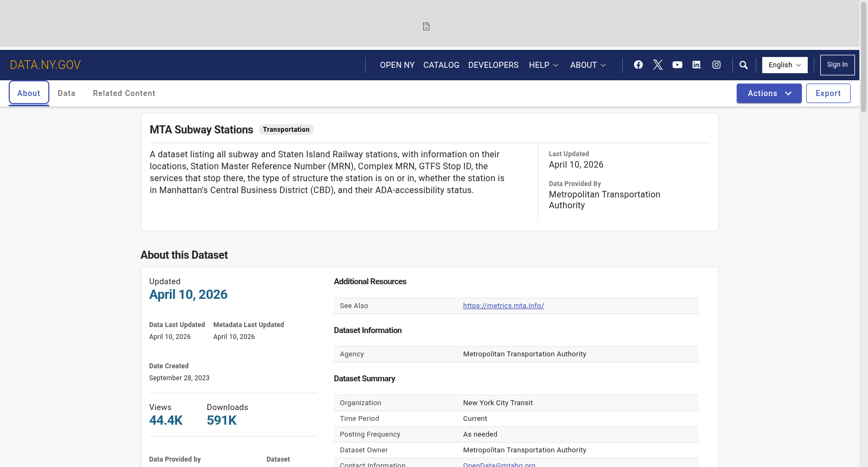Click the 'As needed' posting frequency value

point(480,434)
